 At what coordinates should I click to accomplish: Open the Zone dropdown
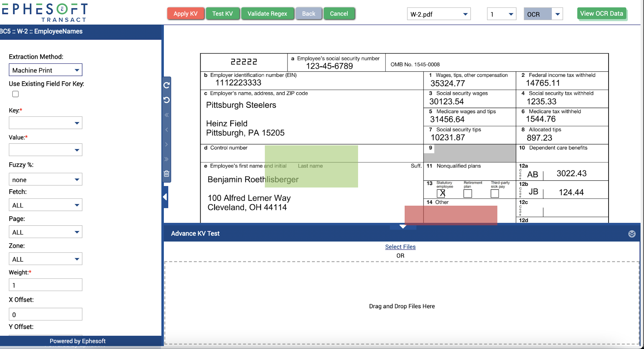click(46, 259)
